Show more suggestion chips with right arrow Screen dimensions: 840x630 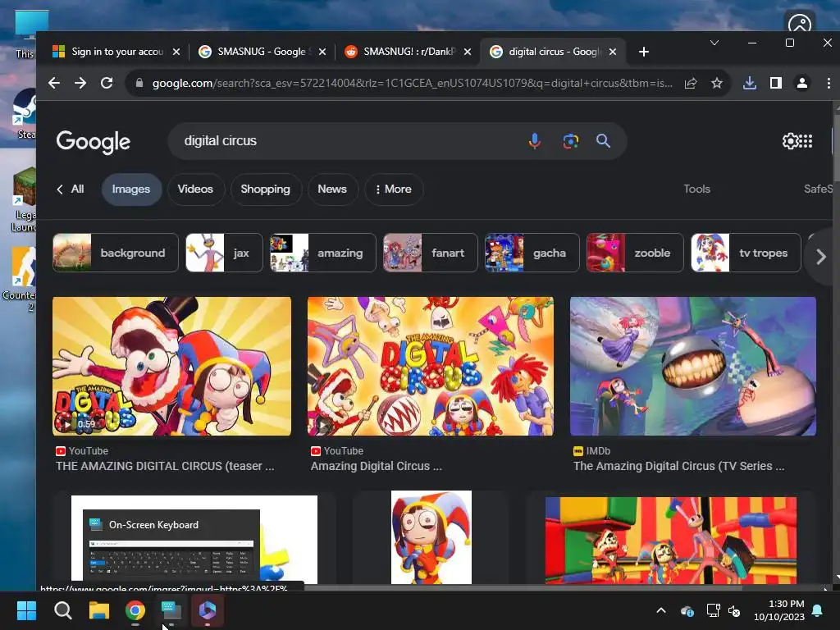[820, 257]
